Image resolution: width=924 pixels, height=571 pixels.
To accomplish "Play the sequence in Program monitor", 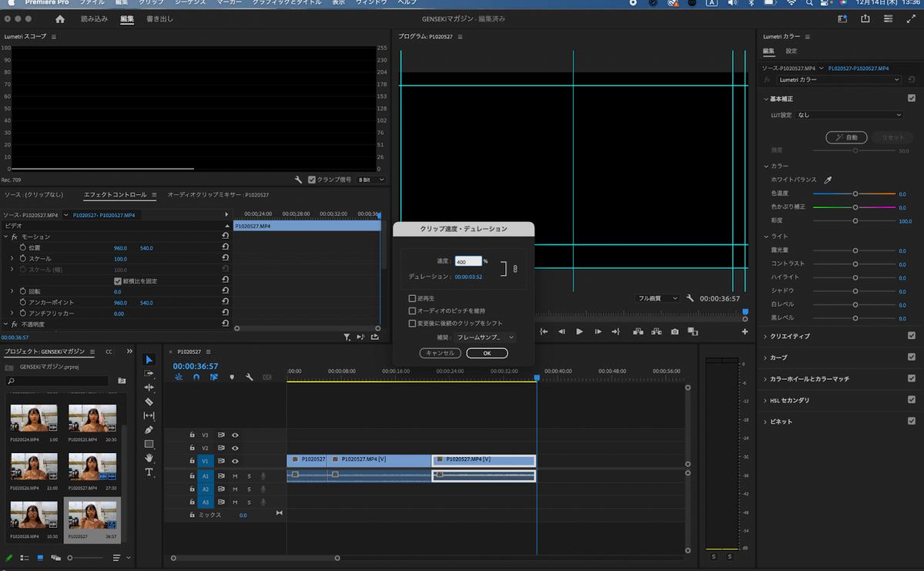I will 579,331.
